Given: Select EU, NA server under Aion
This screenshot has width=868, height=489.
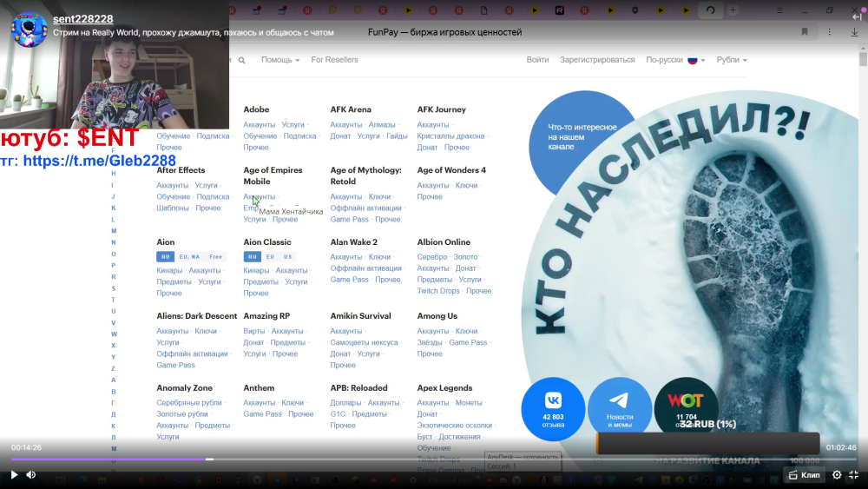Looking at the screenshot, I should pos(189,256).
